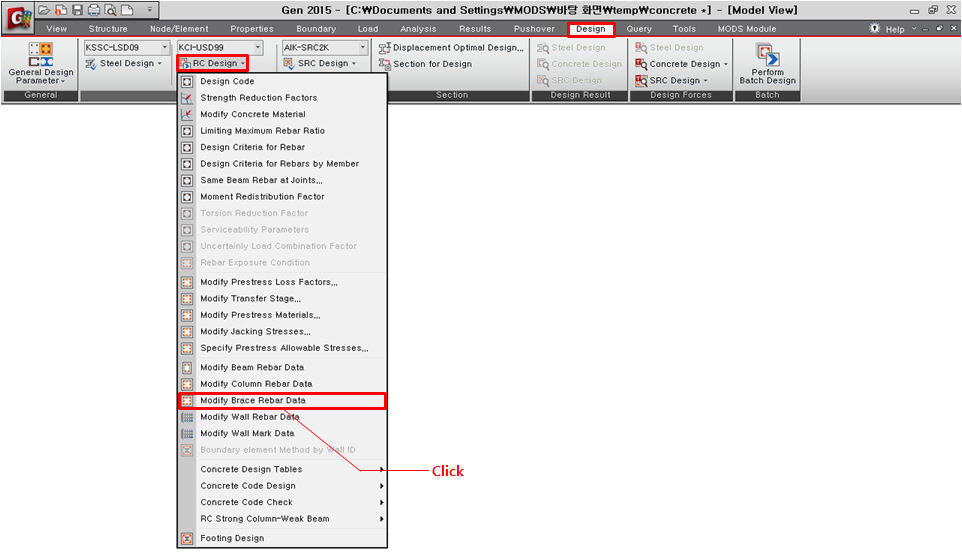Image resolution: width=962 pixels, height=554 pixels.
Task: Select Modify Brace Rebar Data menu item
Action: [282, 401]
